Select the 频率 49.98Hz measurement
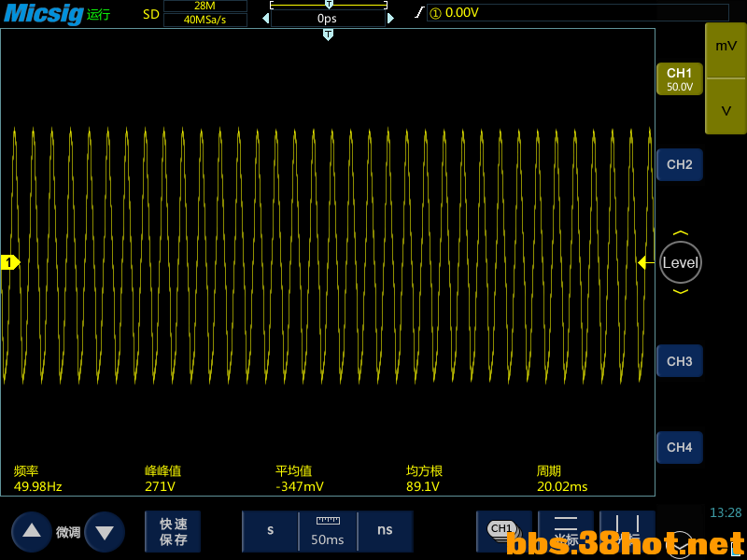The image size is (747, 560). click(37, 479)
